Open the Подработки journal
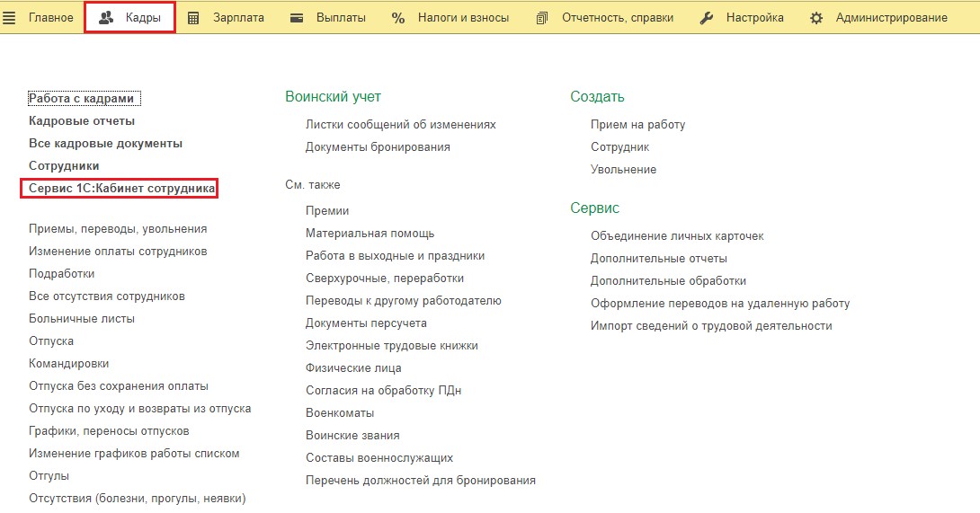The height and width of the screenshot is (513, 980). pyautogui.click(x=61, y=274)
